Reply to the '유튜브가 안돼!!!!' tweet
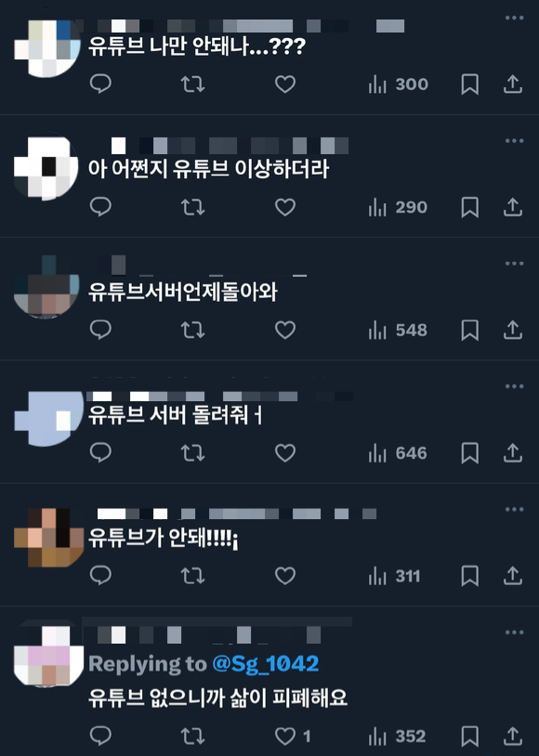Screen dimensions: 539x756 click(x=100, y=576)
